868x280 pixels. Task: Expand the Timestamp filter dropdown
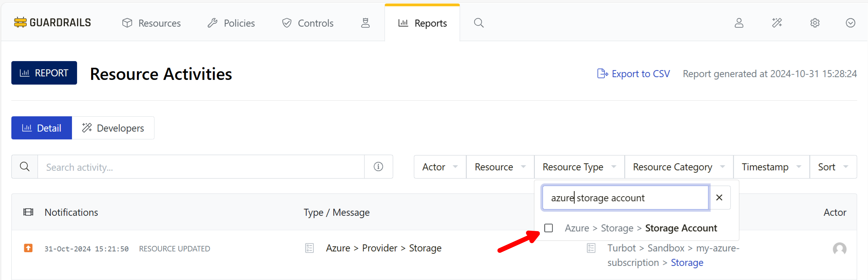click(771, 167)
